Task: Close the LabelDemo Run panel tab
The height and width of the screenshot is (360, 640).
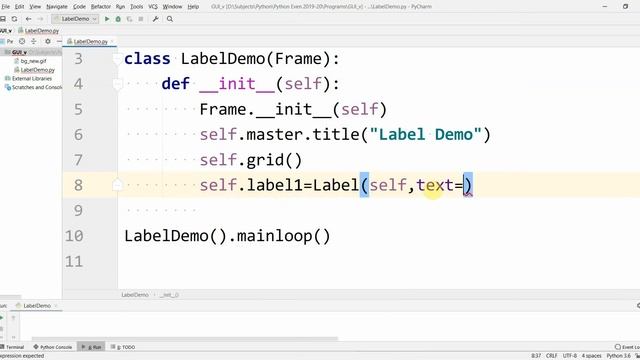Action: point(56,306)
